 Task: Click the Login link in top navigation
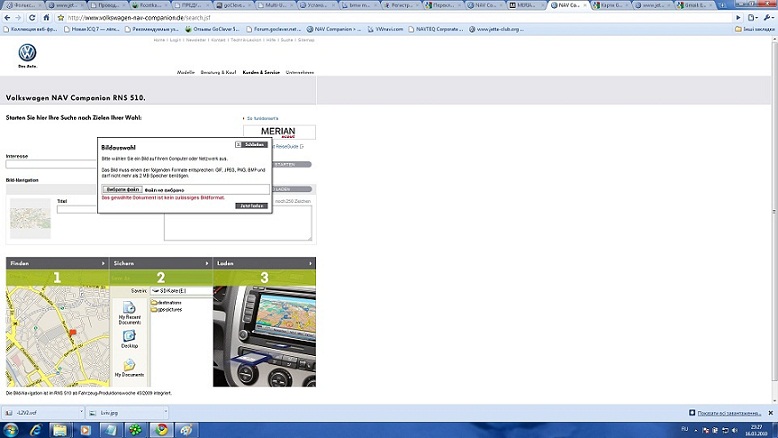175,40
